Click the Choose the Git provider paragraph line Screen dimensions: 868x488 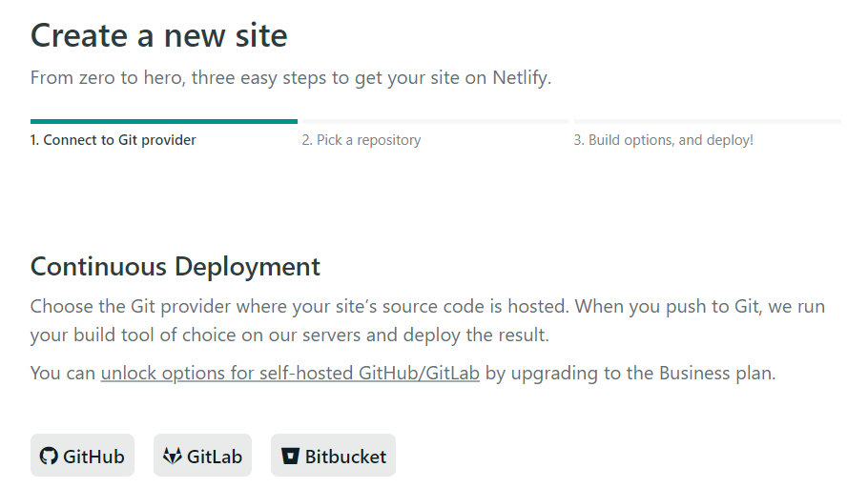point(427,306)
